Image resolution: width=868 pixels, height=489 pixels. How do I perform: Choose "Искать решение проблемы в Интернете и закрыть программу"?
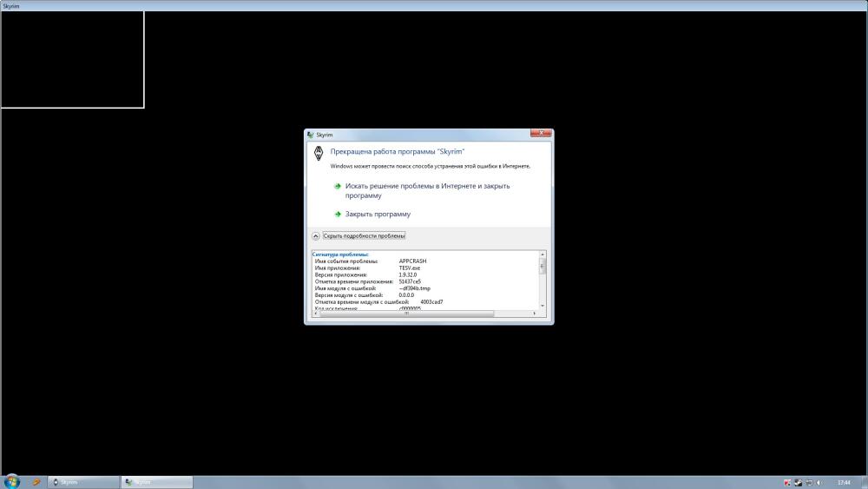pyautogui.click(x=427, y=190)
